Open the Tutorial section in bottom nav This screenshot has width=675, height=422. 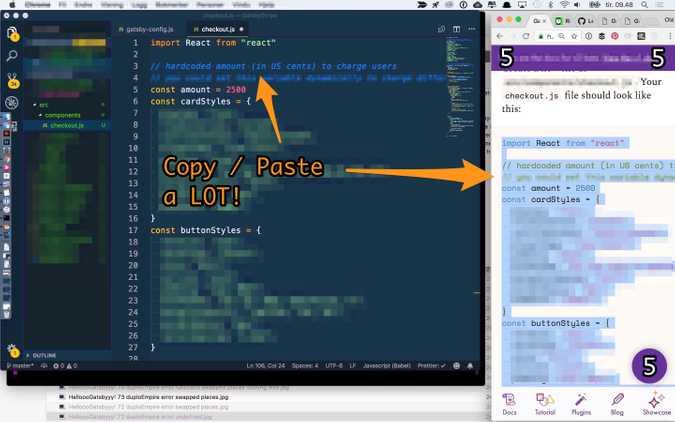pyautogui.click(x=545, y=400)
